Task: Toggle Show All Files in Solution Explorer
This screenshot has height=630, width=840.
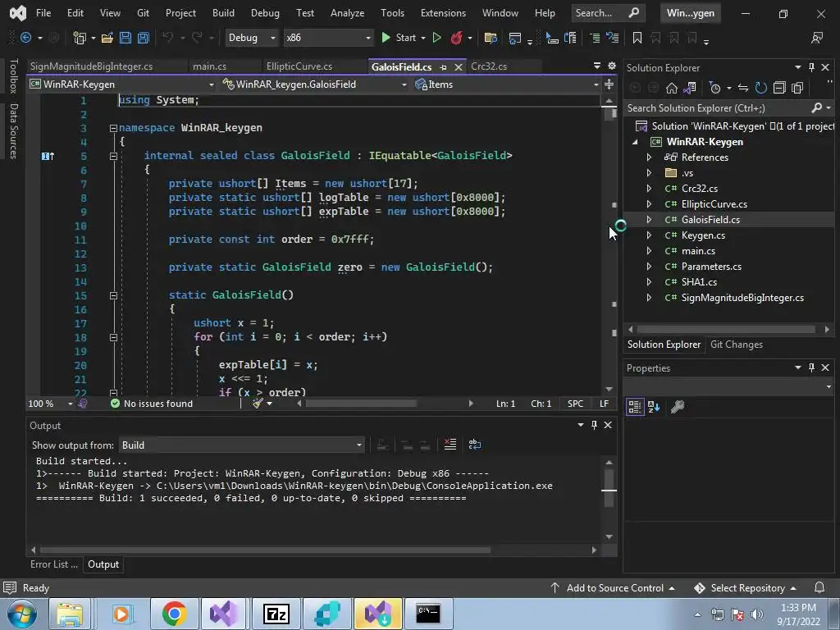Action: click(797, 88)
